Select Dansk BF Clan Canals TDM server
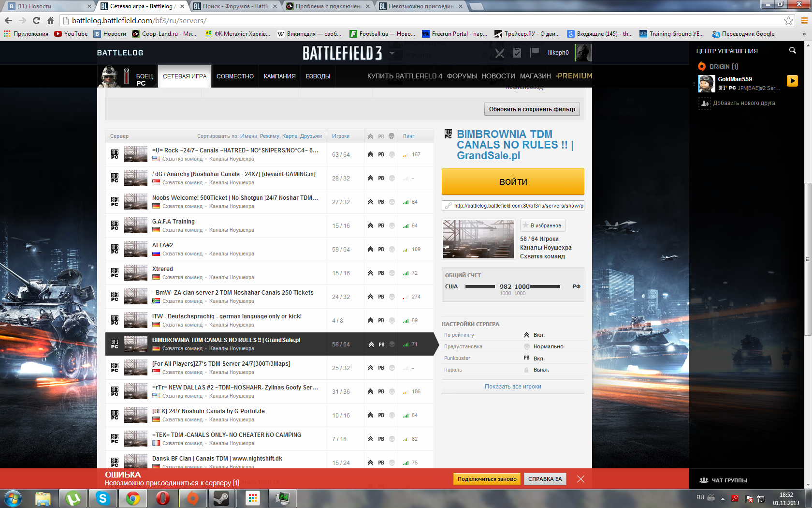 tap(269, 460)
